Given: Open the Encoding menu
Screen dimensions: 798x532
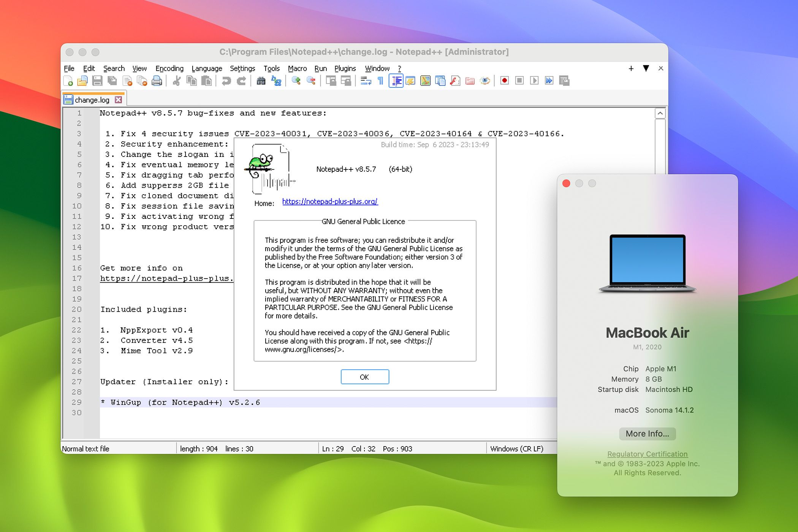Looking at the screenshot, I should (x=169, y=68).
